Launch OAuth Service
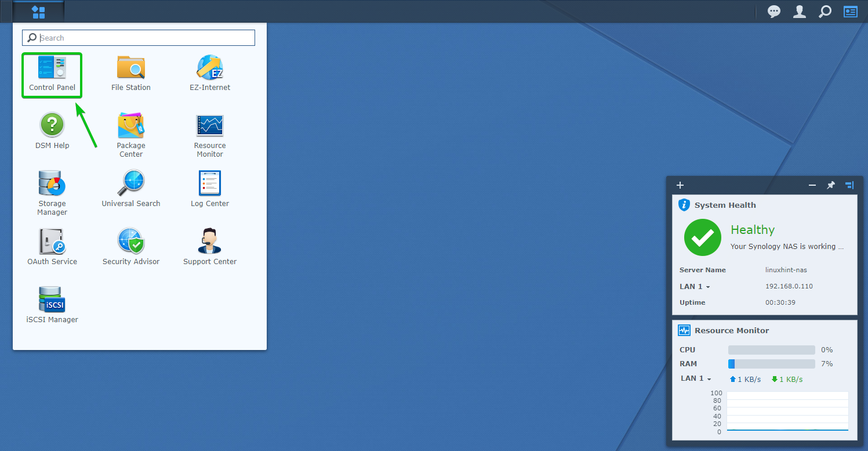This screenshot has width=868, height=451. (x=52, y=248)
